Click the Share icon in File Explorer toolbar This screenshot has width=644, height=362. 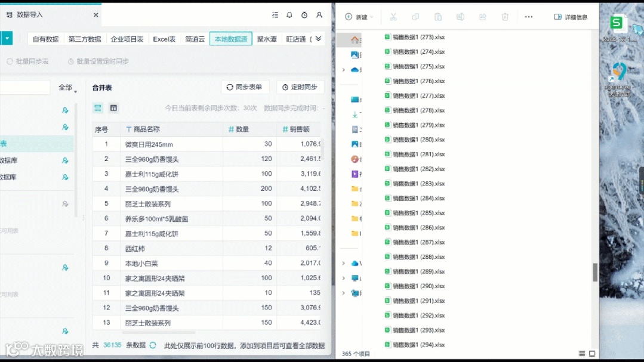(482, 17)
